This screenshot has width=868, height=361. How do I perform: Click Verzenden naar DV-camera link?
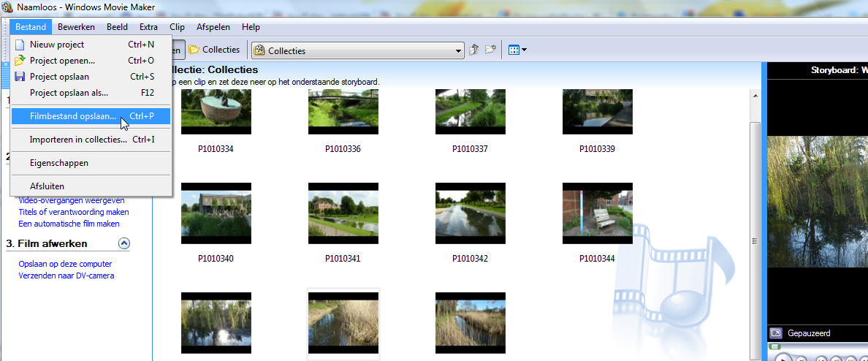click(x=66, y=275)
